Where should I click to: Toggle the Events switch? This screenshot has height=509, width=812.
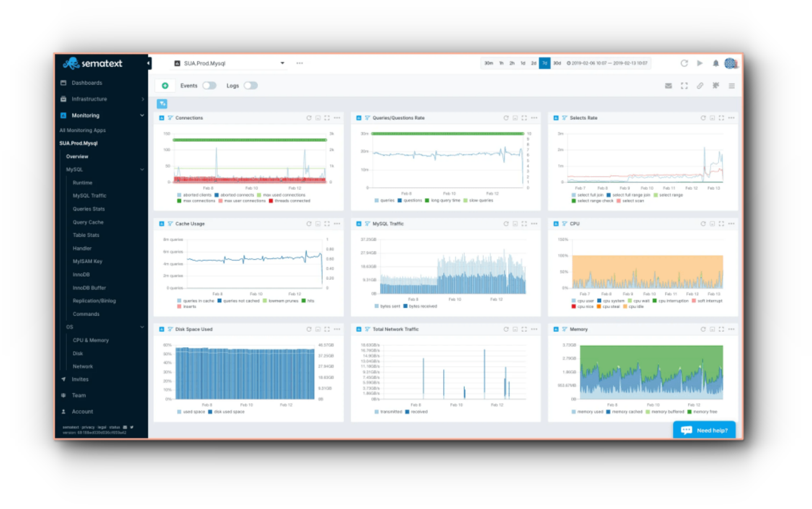pos(209,86)
